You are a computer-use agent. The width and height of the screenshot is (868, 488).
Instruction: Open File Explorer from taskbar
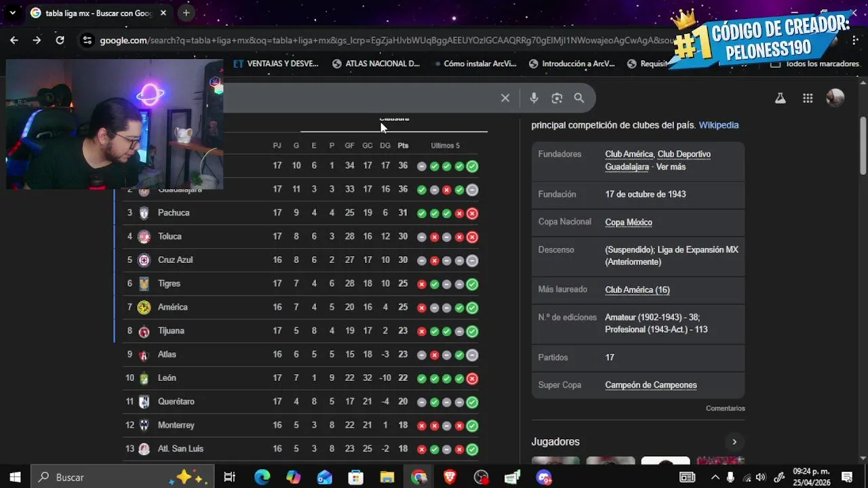[387, 477]
